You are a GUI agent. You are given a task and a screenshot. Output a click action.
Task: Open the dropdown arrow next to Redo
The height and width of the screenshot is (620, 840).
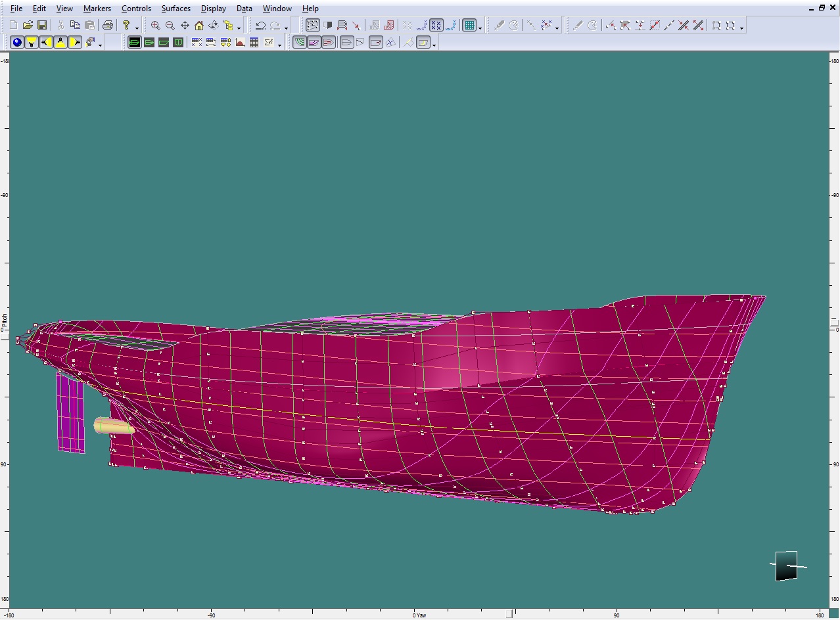point(287,27)
